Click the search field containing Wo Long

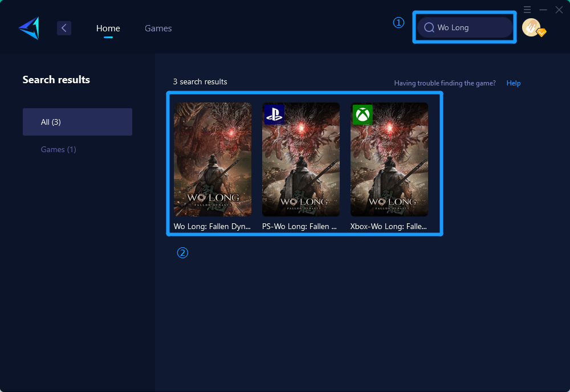coord(465,27)
